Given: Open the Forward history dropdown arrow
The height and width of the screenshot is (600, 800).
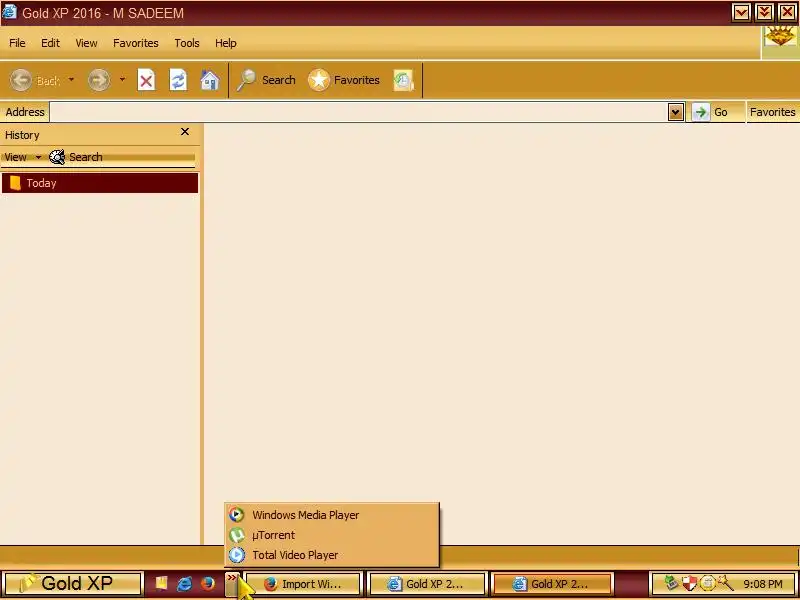Looking at the screenshot, I should 122,80.
